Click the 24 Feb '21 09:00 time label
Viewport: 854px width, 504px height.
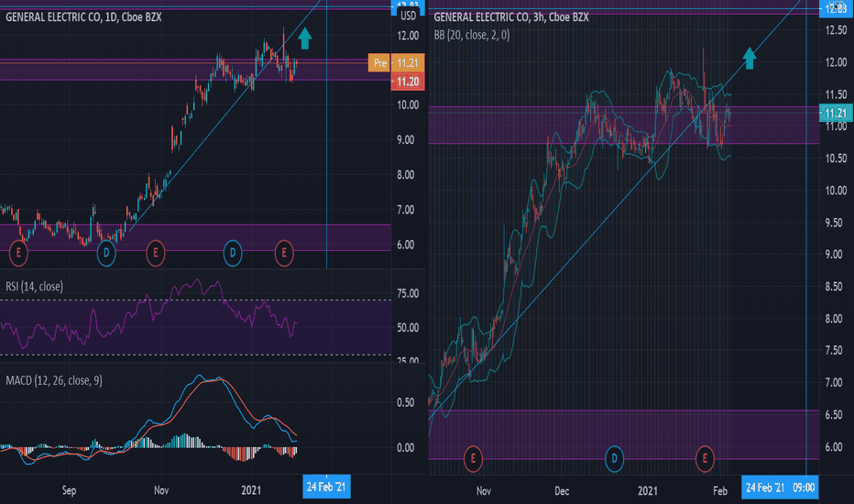[780, 488]
